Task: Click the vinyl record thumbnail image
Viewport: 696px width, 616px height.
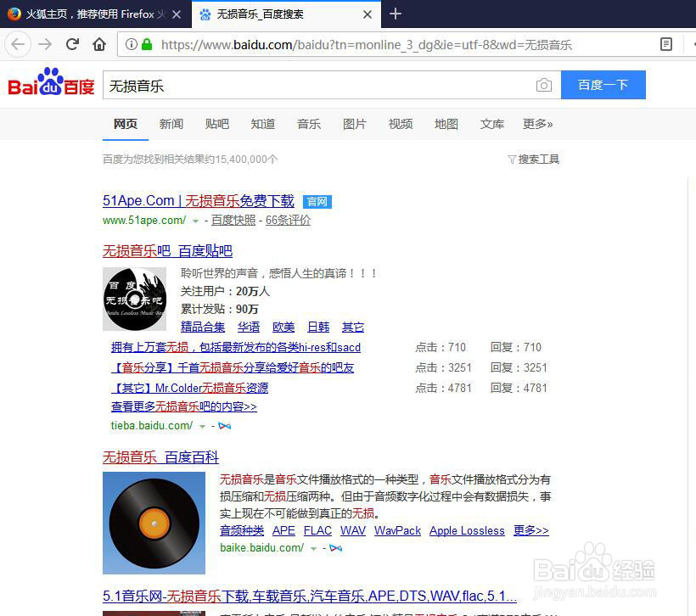Action: coord(154,523)
